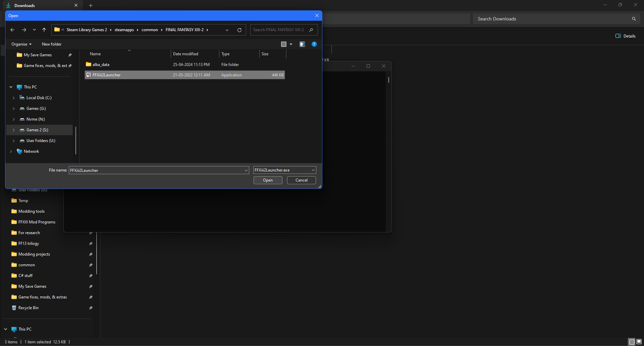Open Modding projects folder in sidebar

coord(34,254)
